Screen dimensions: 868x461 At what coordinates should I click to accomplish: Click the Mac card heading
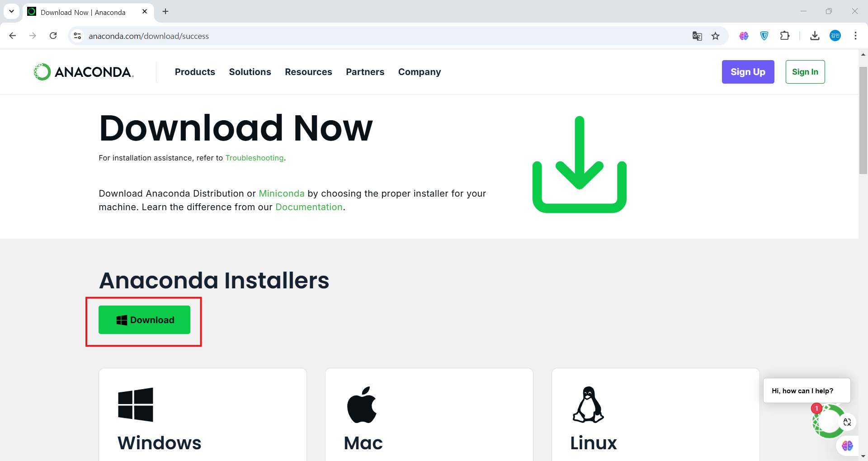click(x=363, y=443)
